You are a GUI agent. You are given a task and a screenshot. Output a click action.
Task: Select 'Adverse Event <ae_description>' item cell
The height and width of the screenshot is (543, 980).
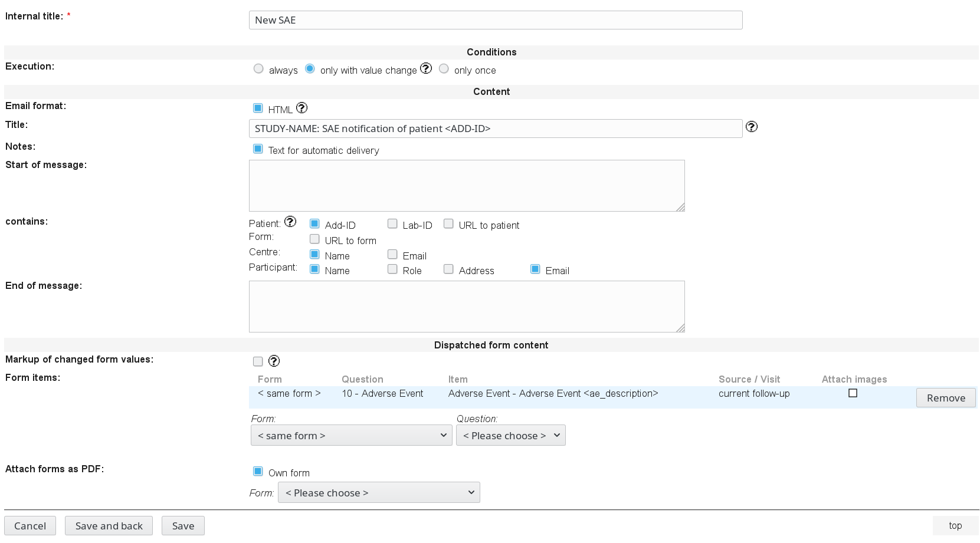click(553, 393)
